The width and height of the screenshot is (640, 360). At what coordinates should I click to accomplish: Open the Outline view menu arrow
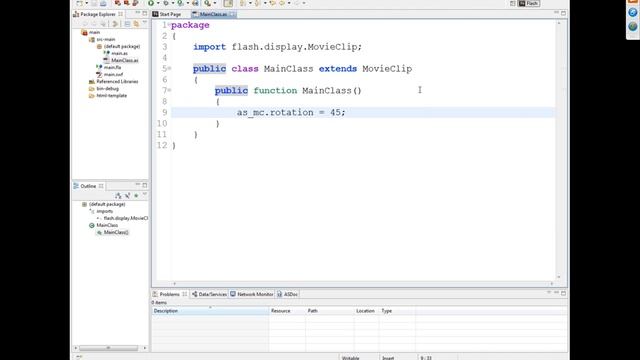click(x=144, y=195)
